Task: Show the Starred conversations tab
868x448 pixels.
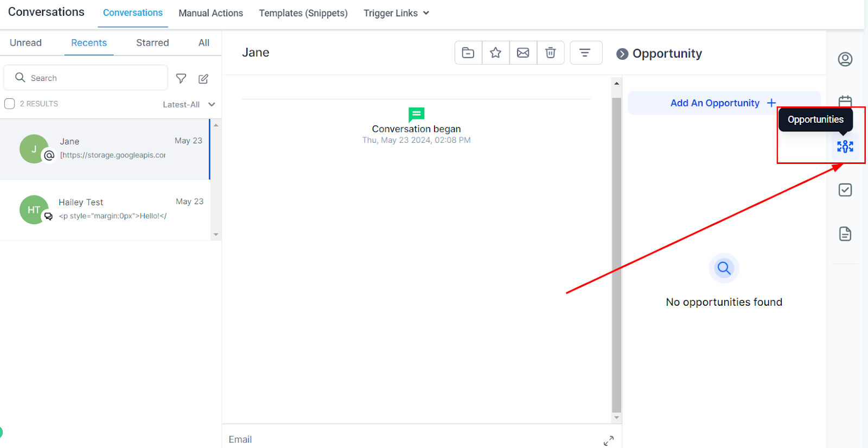Action: (152, 43)
